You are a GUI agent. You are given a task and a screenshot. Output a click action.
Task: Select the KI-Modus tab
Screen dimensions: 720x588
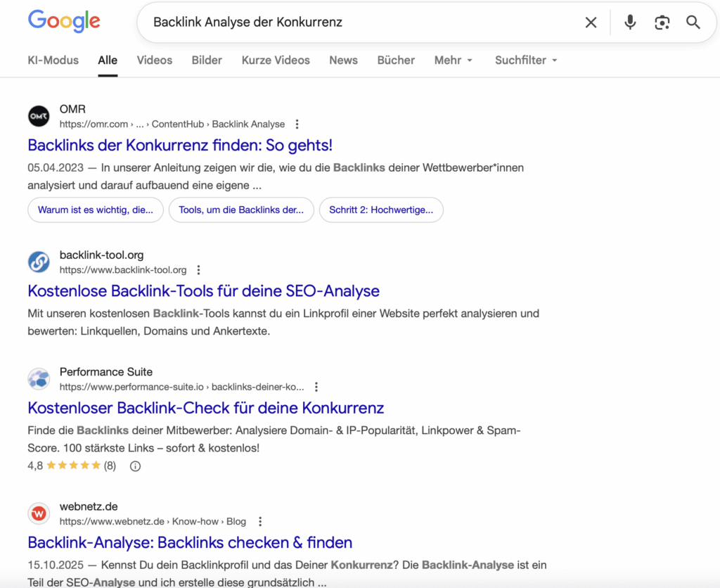tap(53, 60)
